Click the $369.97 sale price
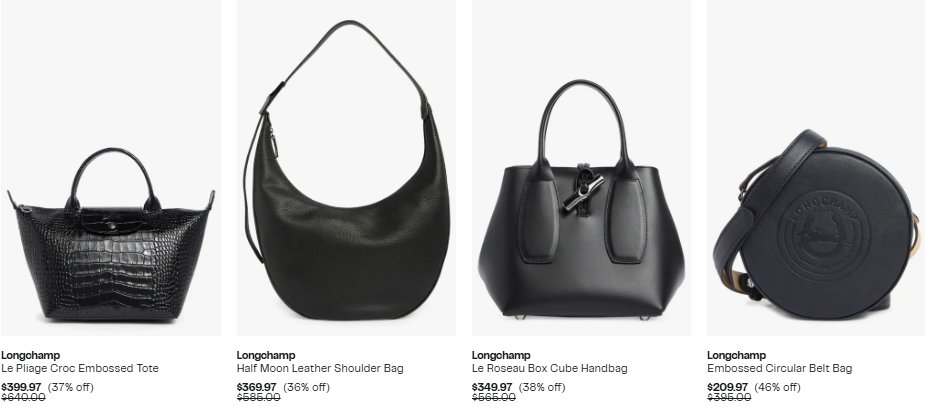925x407 pixels. [x=257, y=387]
